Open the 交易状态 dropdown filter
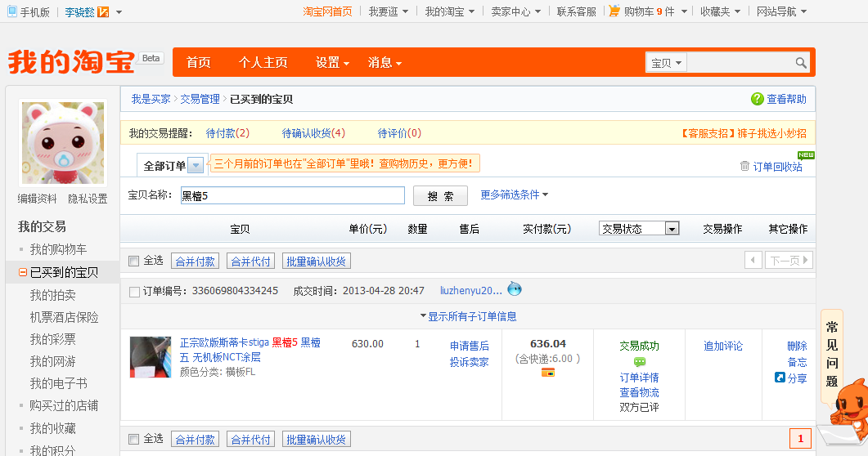Viewport: 868px width, 456px height. (639, 229)
